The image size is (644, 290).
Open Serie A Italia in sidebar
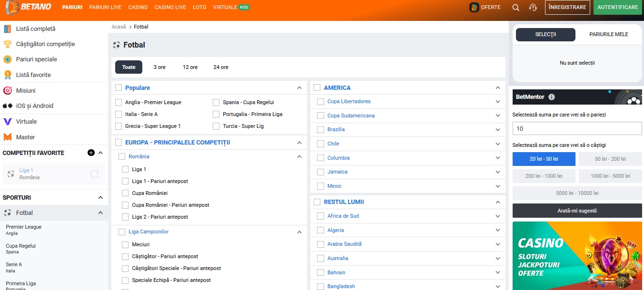(14, 268)
